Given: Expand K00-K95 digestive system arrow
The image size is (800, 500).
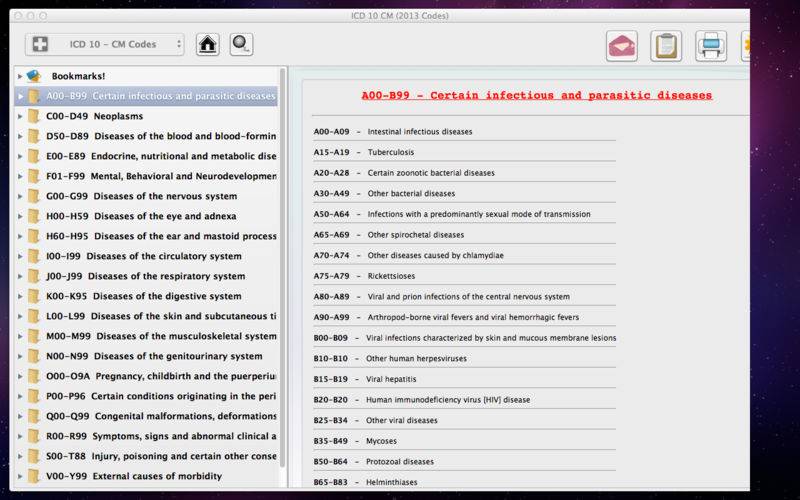Looking at the screenshot, I should point(20,296).
